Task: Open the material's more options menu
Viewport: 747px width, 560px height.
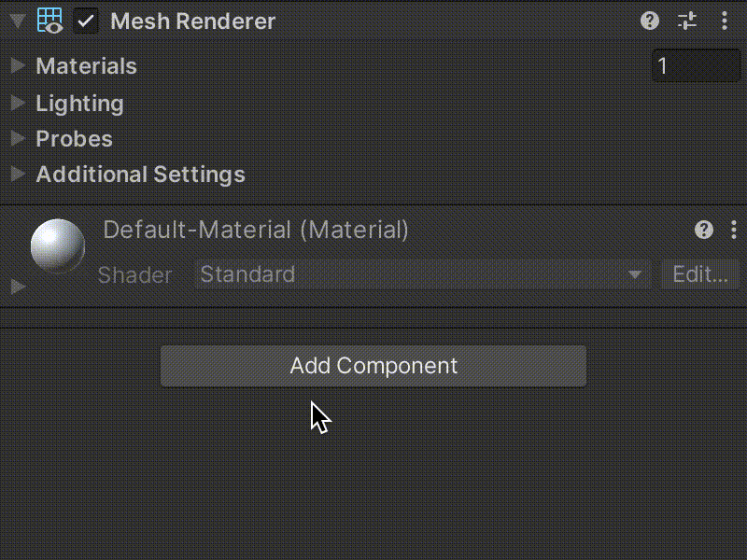Action: 734,230
